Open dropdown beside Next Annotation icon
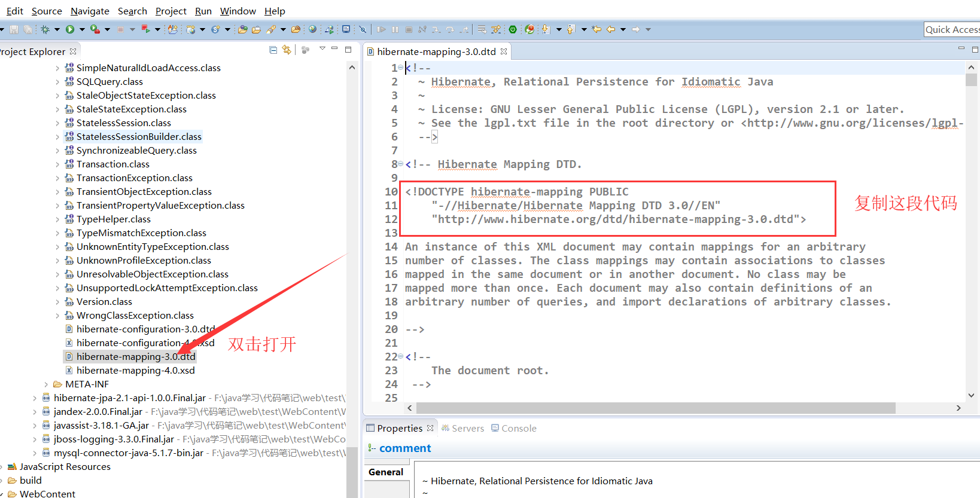980x498 pixels. 559,29
